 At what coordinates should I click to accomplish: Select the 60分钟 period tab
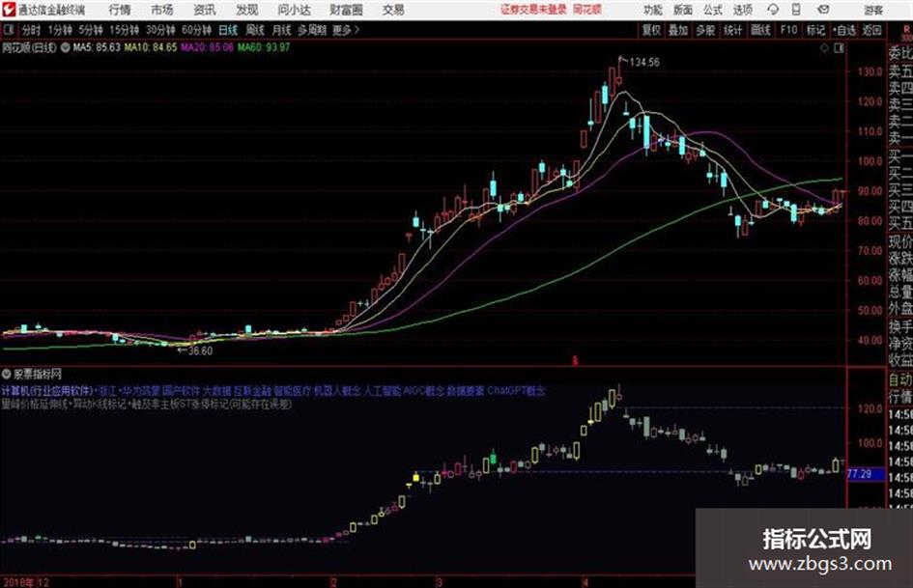pyautogui.click(x=196, y=30)
